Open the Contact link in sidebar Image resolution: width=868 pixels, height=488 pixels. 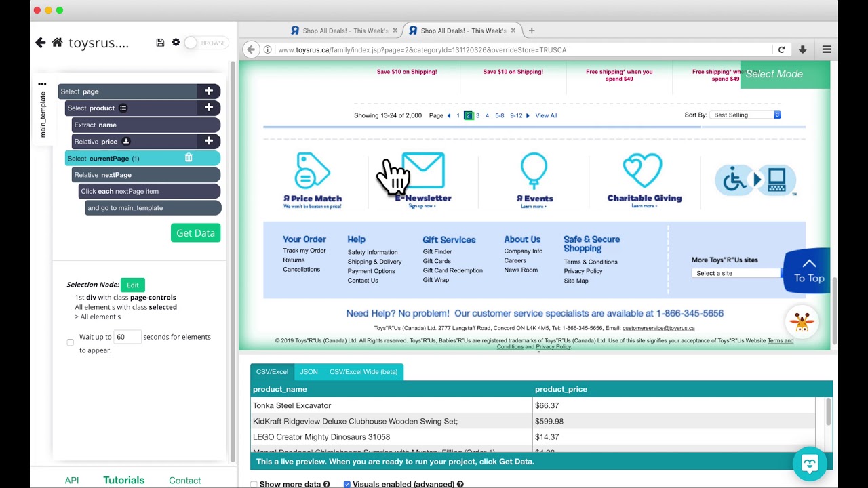[184, 480]
